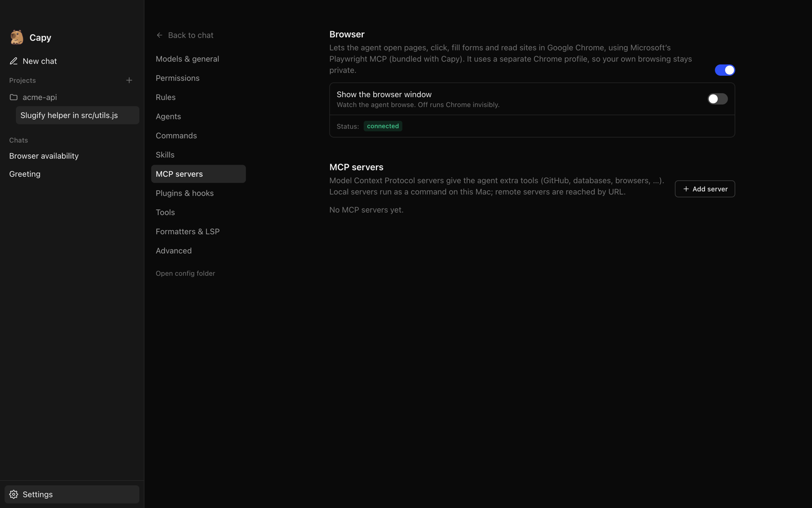The height and width of the screenshot is (508, 812).
Task: Open the Commands settings section
Action: 198,136
